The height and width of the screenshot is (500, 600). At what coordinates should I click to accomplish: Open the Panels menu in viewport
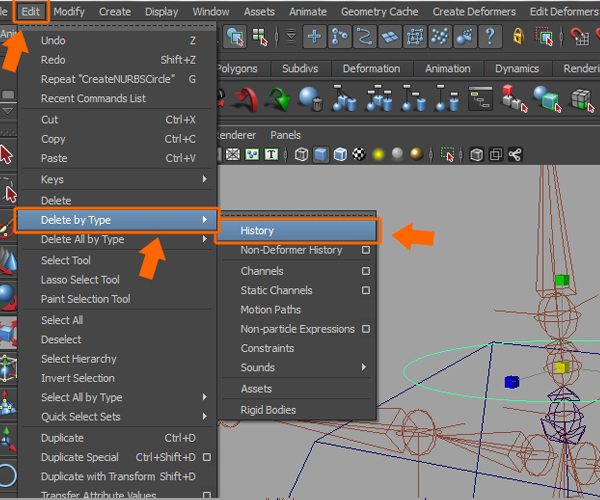point(285,135)
